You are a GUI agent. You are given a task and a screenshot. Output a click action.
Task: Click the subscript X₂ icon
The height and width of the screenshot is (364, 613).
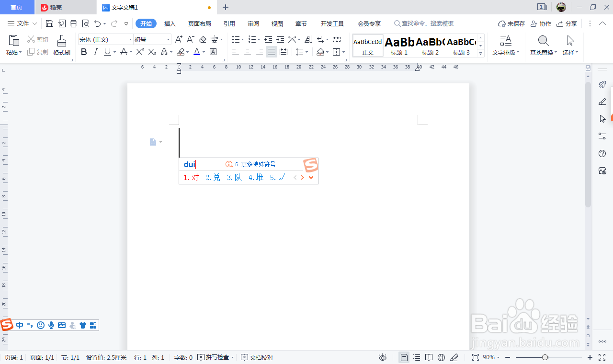click(152, 52)
